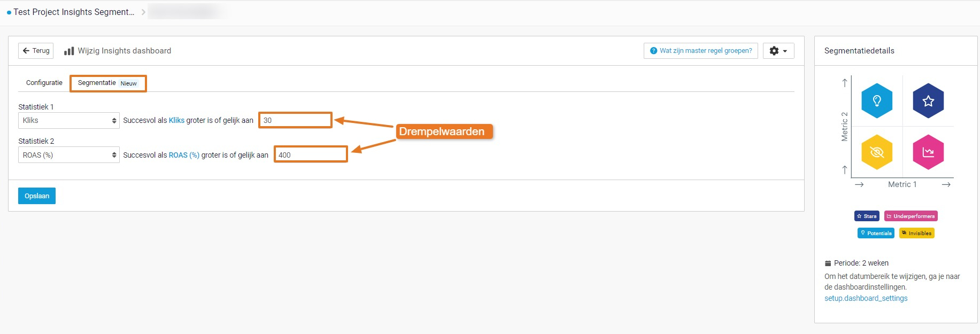Click the blue Potentials lightbulb hexagon icon
The height and width of the screenshot is (334, 980).
877,100
